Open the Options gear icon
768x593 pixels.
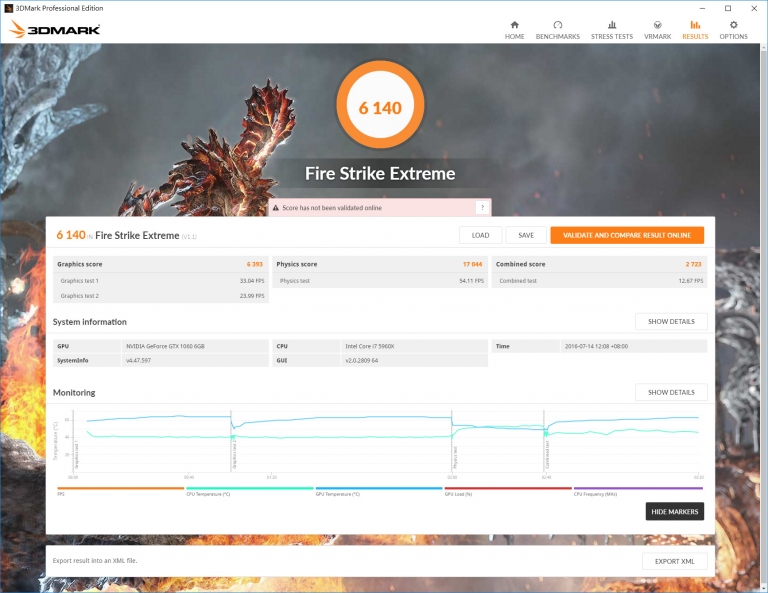pyautogui.click(x=733, y=25)
